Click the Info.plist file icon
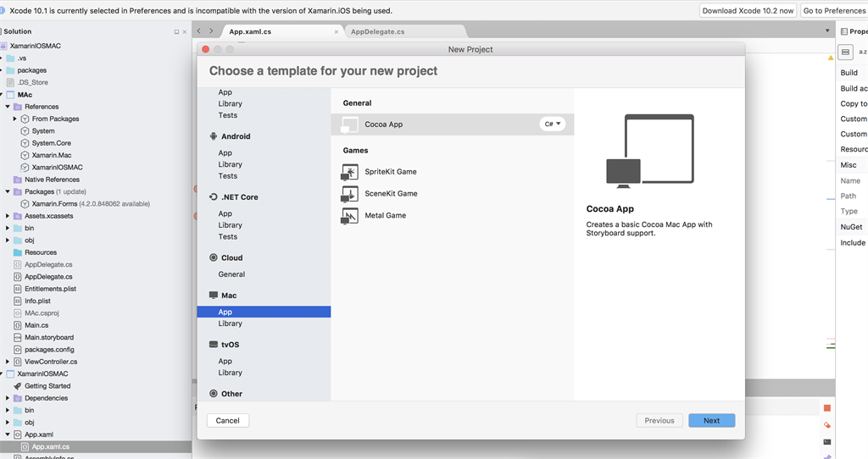 [18, 301]
